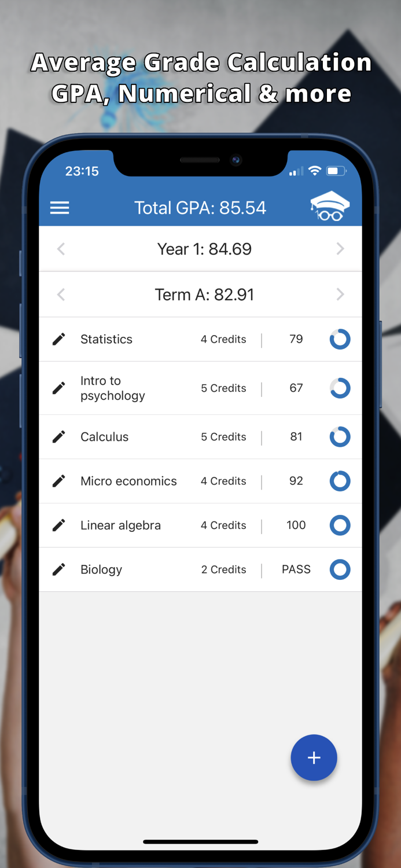This screenshot has width=401, height=868.
Task: Edit the Linear algebra course
Action: pyautogui.click(x=58, y=525)
